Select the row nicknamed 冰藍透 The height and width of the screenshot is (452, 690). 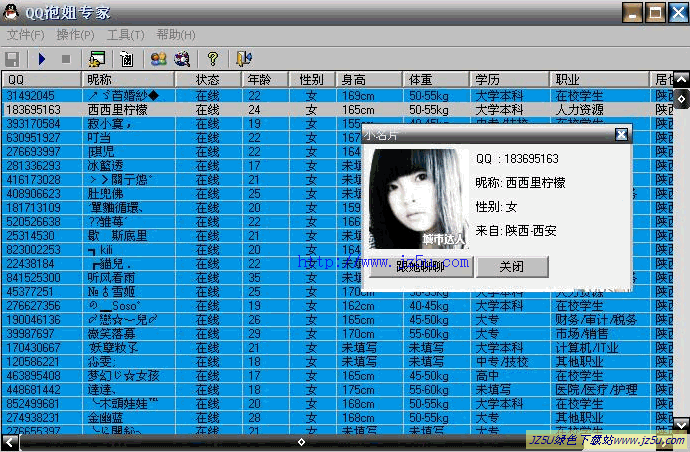pos(338,166)
